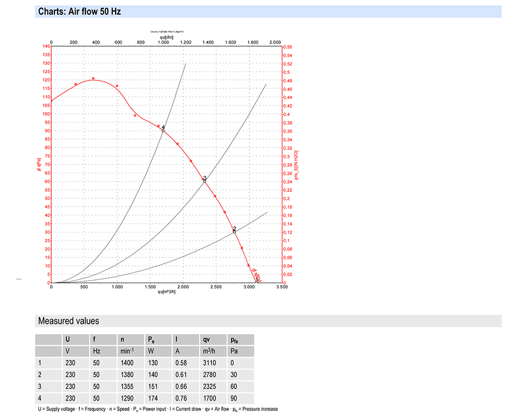This screenshot has width=528, height=420.
Task: Click the qv[cfm] top axis label
Action: coord(166,38)
